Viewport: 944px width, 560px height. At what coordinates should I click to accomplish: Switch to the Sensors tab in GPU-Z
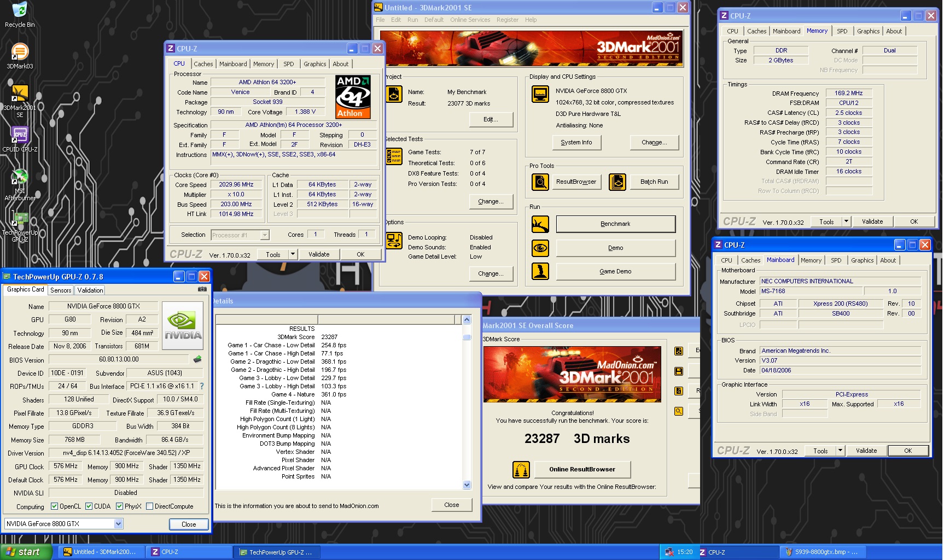[x=61, y=290]
